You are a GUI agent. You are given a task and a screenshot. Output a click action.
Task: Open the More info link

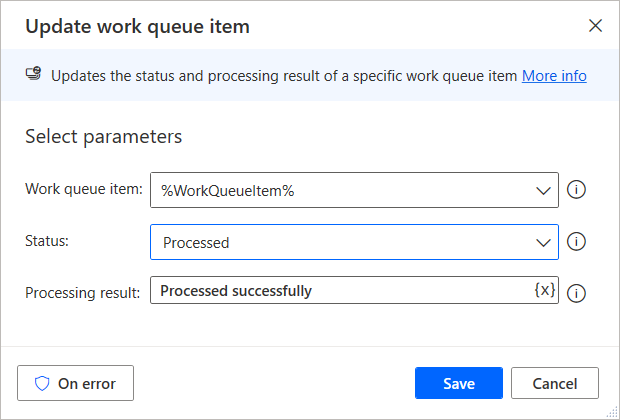coord(554,76)
